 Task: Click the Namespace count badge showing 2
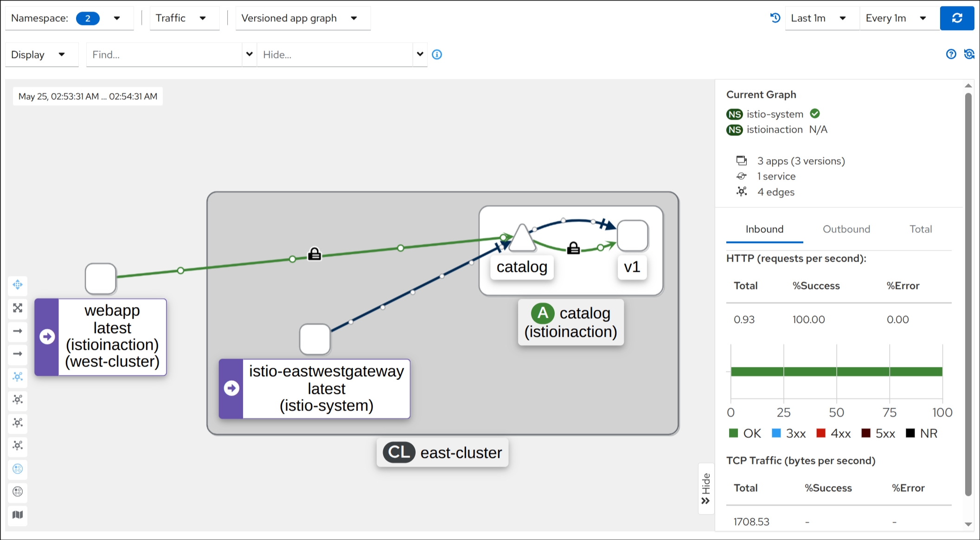click(88, 19)
